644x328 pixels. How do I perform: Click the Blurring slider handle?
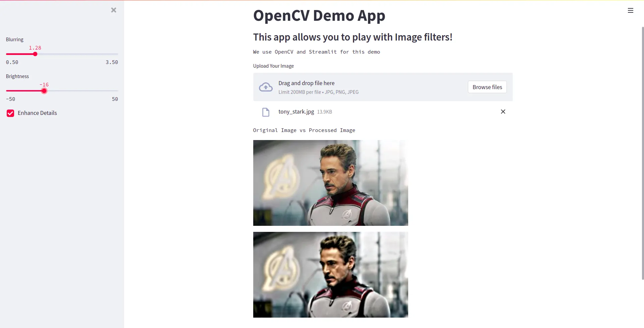[35, 54]
